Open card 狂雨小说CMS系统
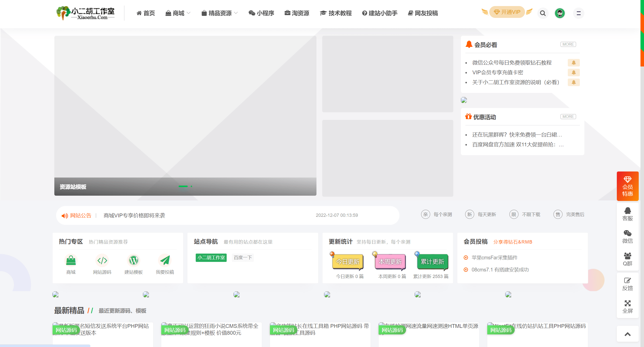 pyautogui.click(x=212, y=334)
